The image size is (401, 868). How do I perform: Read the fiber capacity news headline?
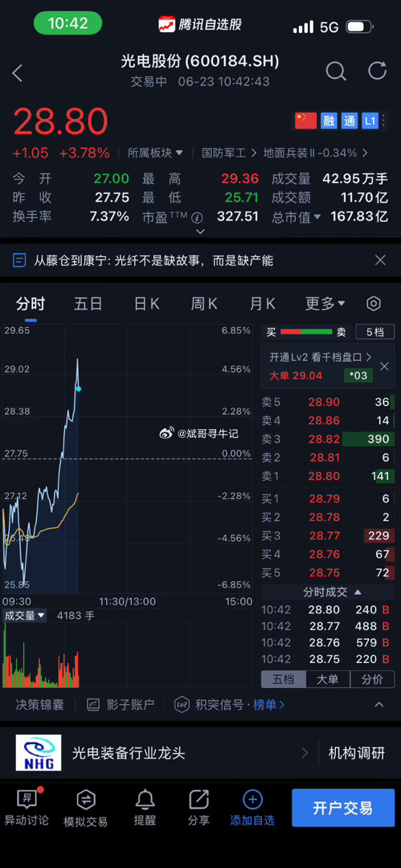pyautogui.click(x=153, y=260)
